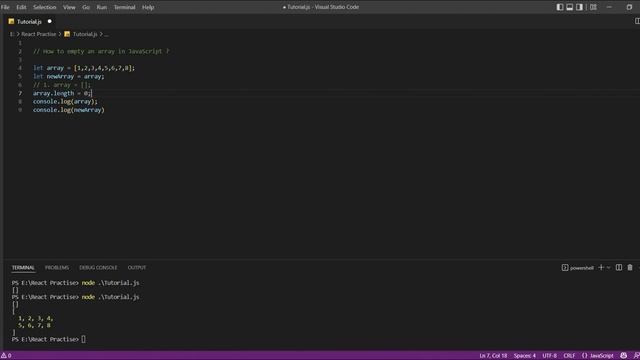Click the 'How to empty an array' comment
The height and width of the screenshot is (360, 640).
[101, 51]
